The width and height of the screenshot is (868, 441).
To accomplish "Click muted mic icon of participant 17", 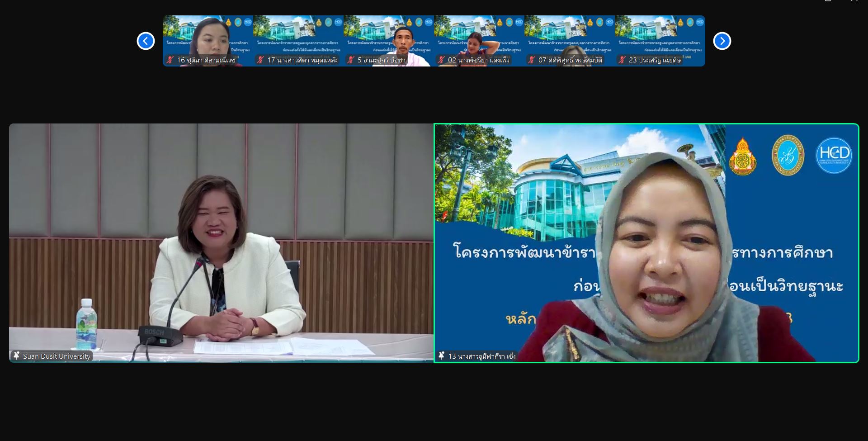I will [260, 60].
